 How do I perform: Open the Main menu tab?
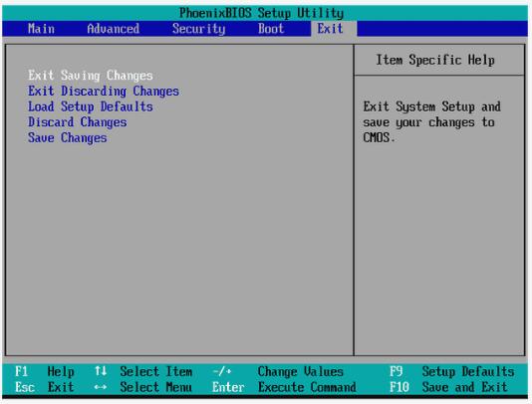(41, 29)
